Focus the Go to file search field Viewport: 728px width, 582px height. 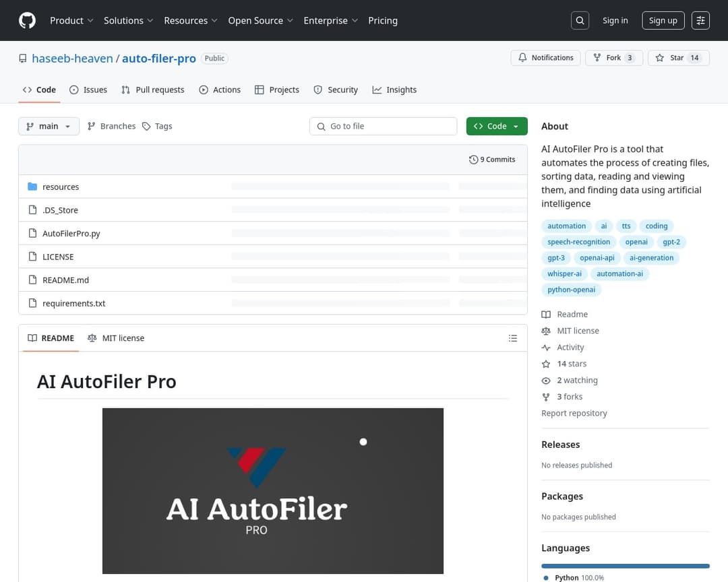tap(383, 126)
